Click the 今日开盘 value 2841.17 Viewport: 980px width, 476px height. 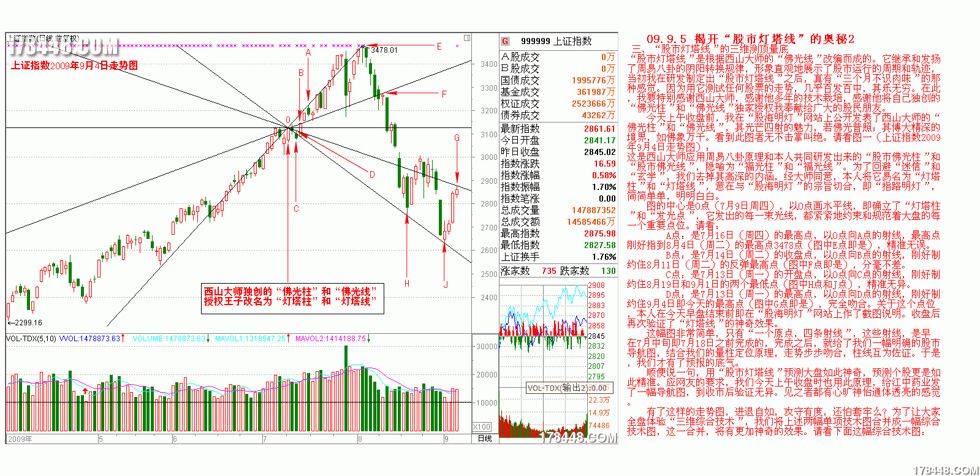[x=599, y=140]
